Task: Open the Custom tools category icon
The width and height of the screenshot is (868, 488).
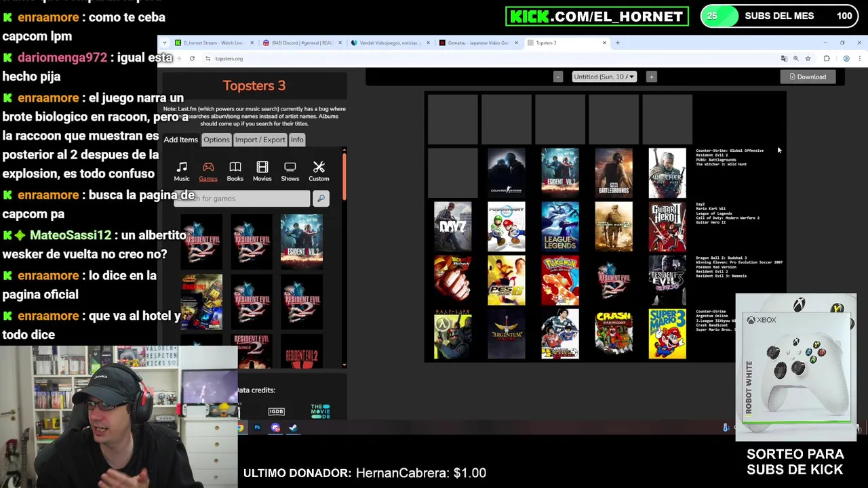Action: (x=319, y=167)
